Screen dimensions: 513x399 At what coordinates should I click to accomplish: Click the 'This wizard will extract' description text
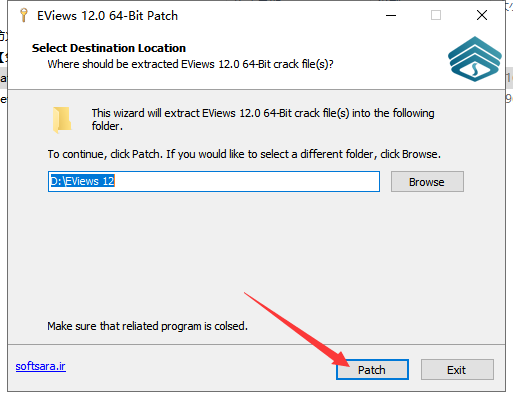pos(263,119)
